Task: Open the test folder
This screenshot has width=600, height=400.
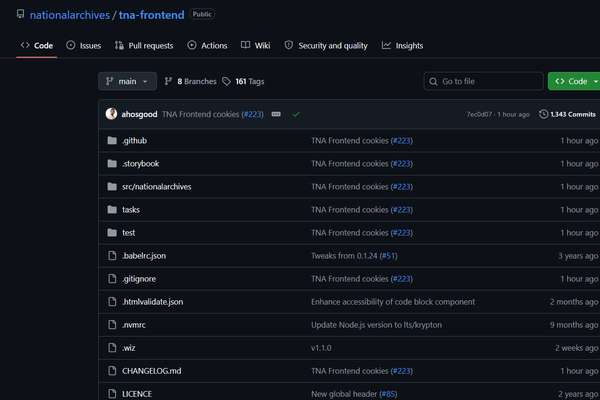Action: (129, 232)
